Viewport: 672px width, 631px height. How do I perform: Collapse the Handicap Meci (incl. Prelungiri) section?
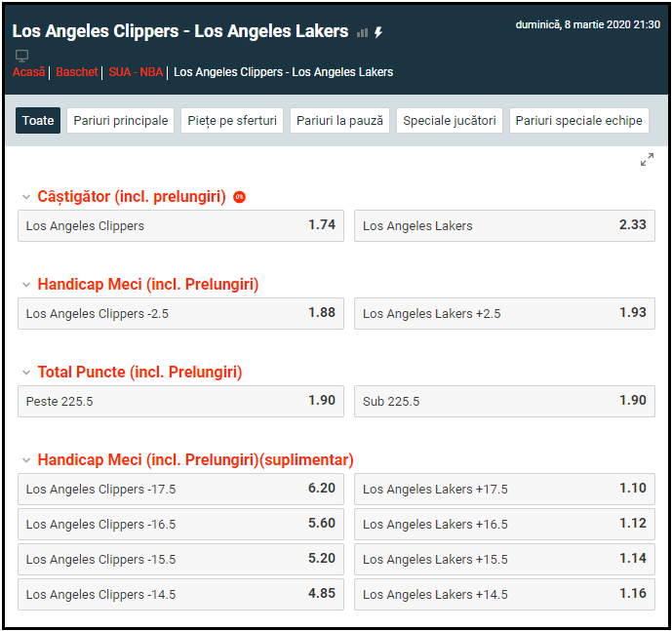[26, 285]
